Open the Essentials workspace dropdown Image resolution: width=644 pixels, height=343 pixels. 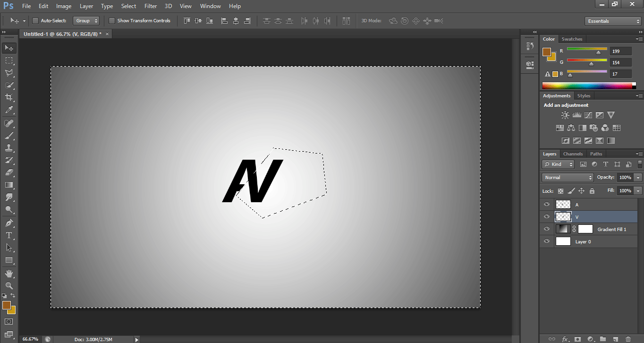612,21
